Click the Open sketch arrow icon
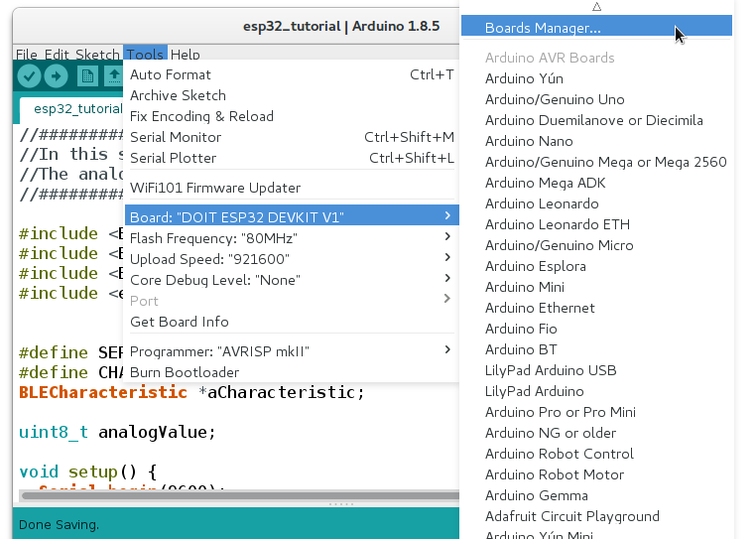Viewport: 756px width, 539px height. (x=114, y=76)
